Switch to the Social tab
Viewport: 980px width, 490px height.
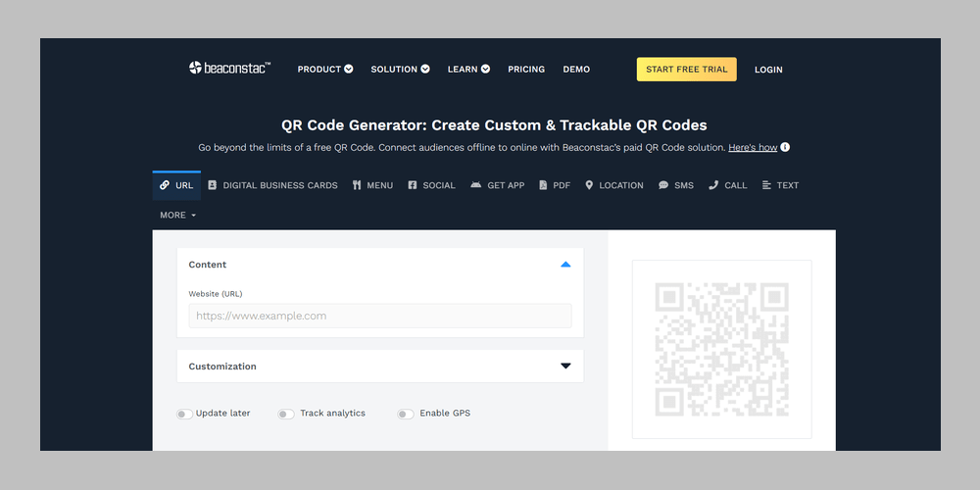[x=431, y=185]
